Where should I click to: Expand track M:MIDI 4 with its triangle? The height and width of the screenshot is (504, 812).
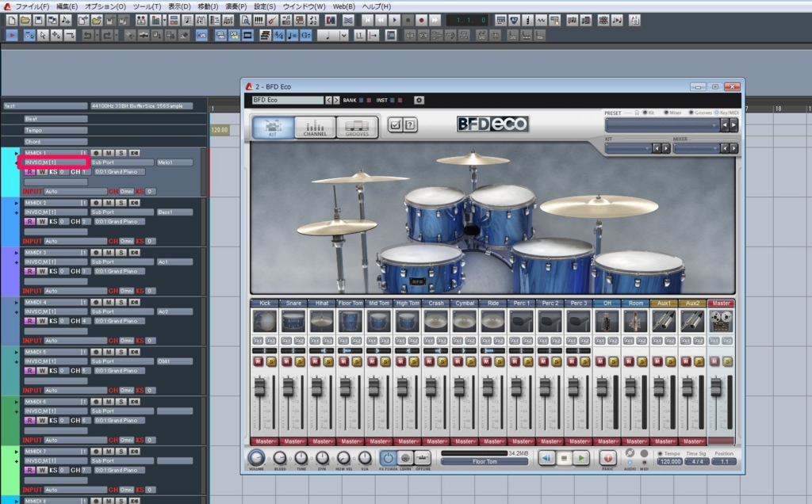[x=17, y=303]
